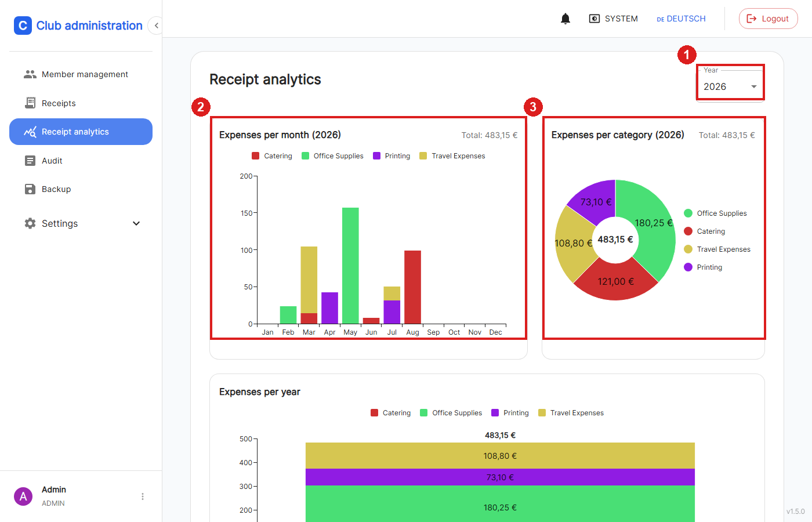Click the Logout button

(768, 19)
